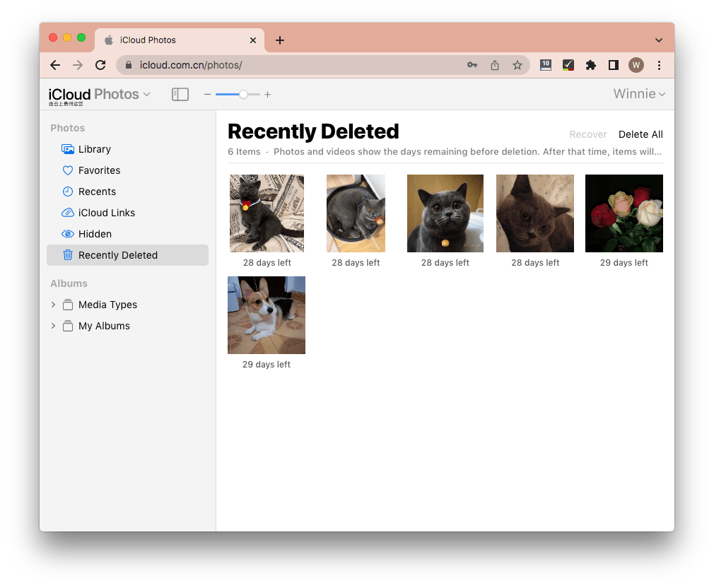714x588 pixels.
Task: Toggle the sidebar panel icon
Action: coord(180,94)
